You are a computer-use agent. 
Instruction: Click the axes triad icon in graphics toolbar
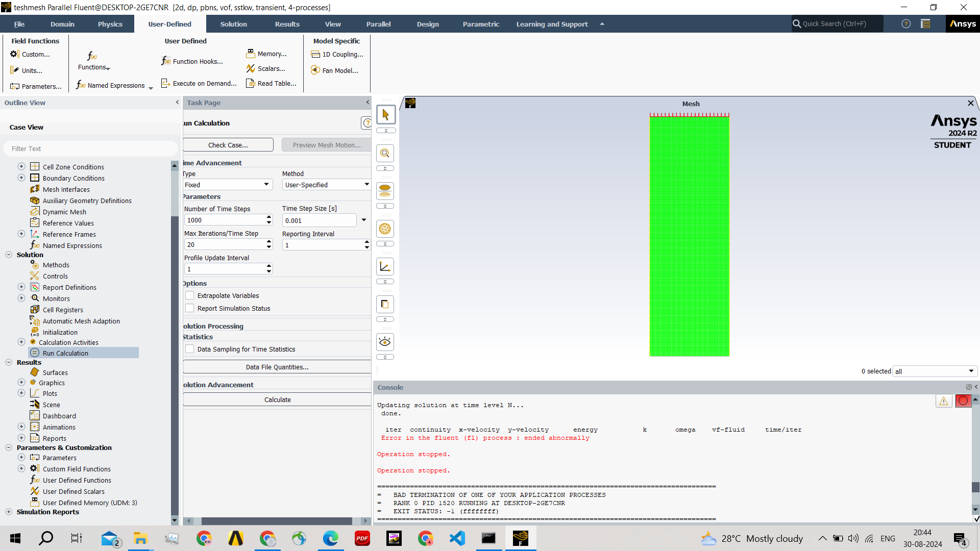pos(385,266)
